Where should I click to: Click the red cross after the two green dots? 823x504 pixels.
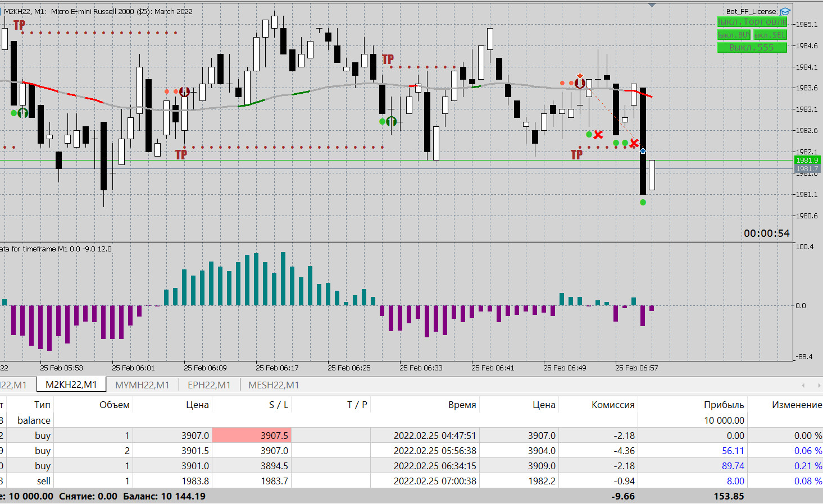click(634, 143)
